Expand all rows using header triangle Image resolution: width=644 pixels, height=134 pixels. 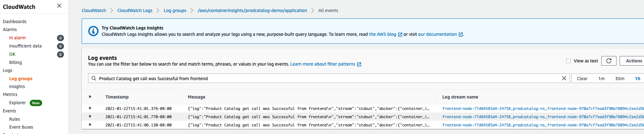tap(90, 97)
